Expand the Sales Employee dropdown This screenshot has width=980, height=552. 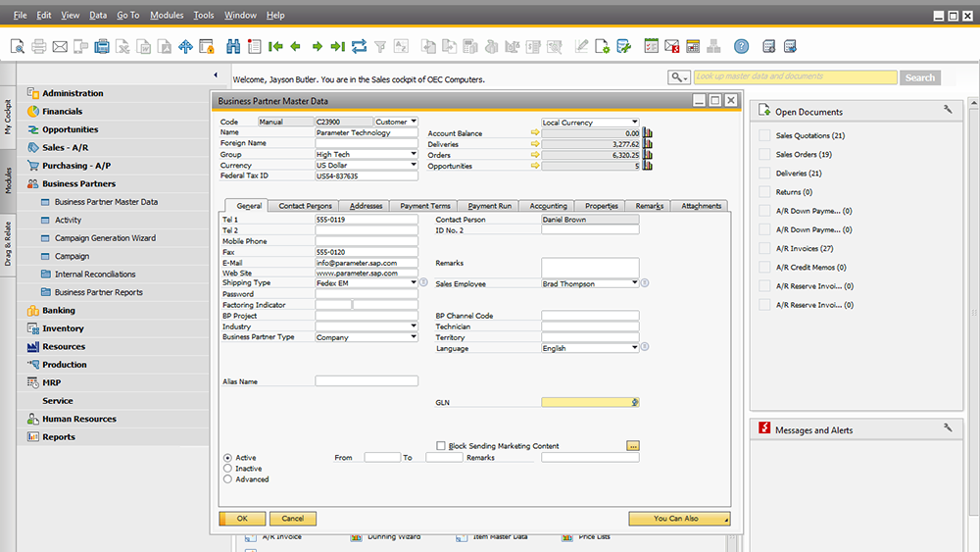tap(634, 283)
